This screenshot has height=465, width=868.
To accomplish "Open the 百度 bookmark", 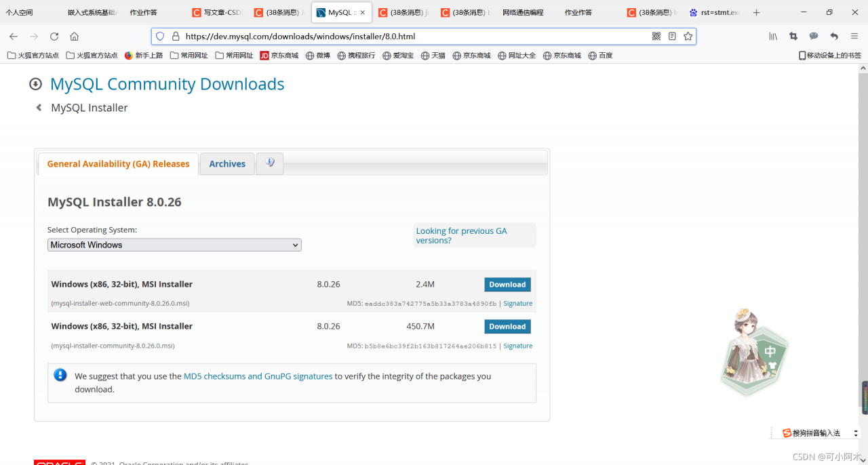I will click(x=600, y=56).
